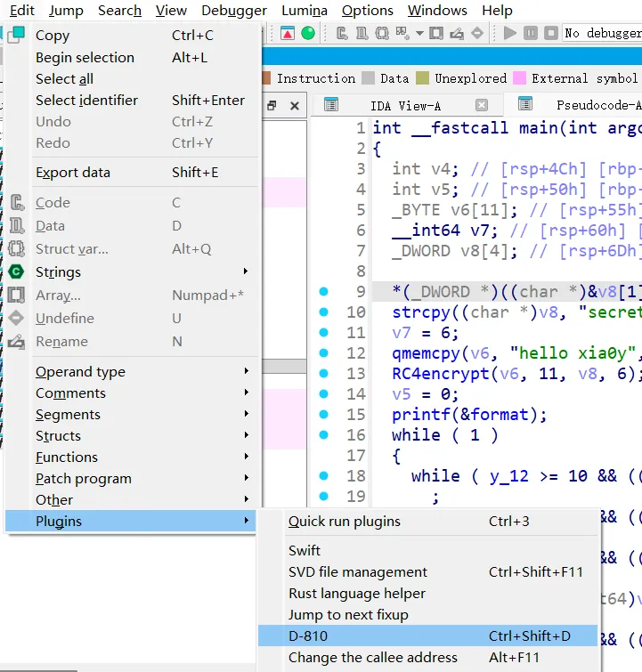
Task: Click the External symbol pink swatch
Action: click(x=519, y=78)
